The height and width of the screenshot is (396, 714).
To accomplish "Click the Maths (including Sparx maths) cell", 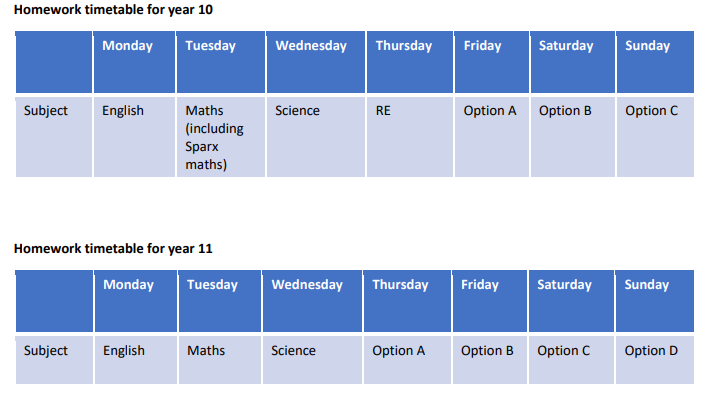I will pyautogui.click(x=221, y=137).
